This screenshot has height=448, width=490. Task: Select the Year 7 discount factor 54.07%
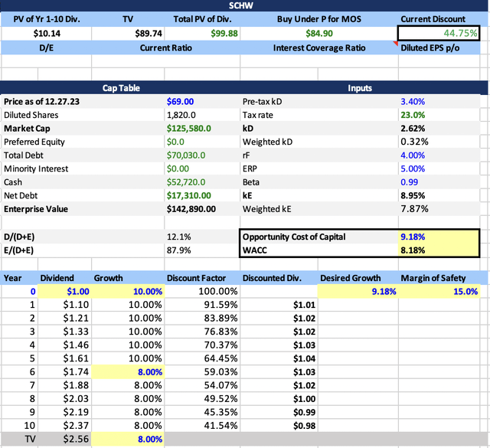(202, 385)
